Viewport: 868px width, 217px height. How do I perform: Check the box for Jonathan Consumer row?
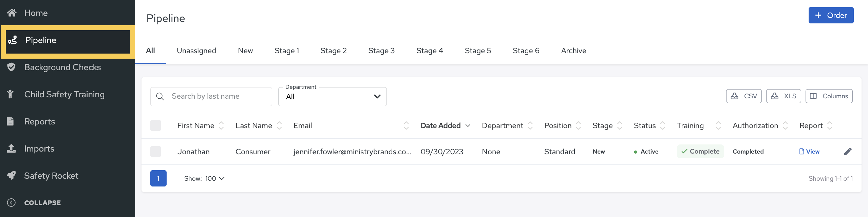[155, 152]
